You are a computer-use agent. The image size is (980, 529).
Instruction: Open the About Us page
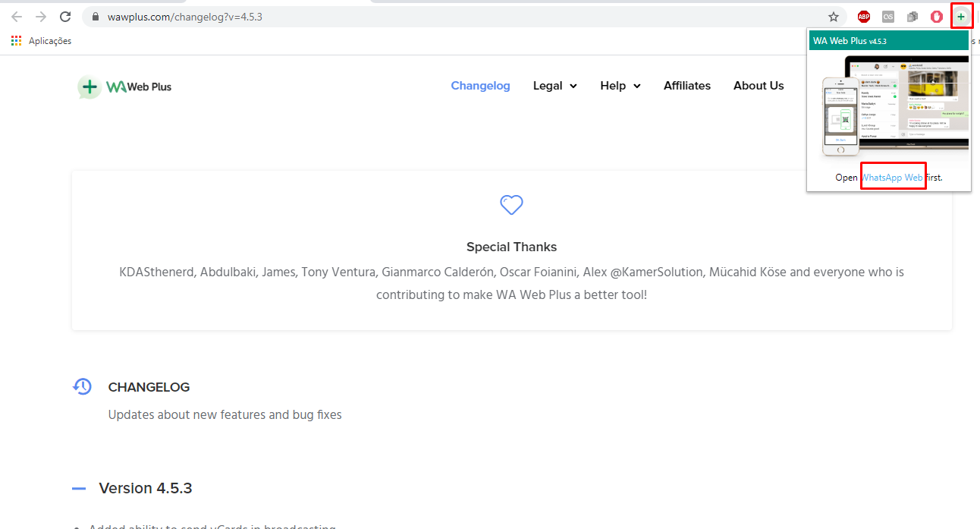[x=759, y=86]
